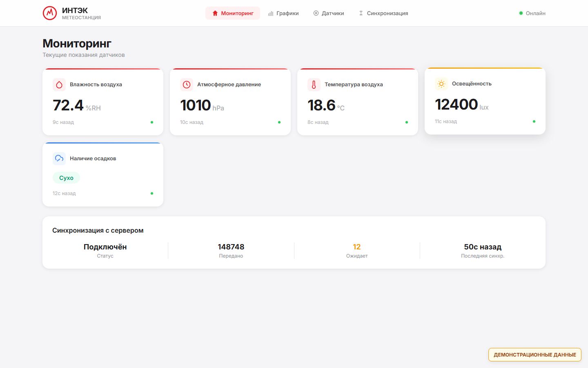Click the cloud icon on precipitation card
Image resolution: width=588 pixels, height=368 pixels.
point(59,159)
